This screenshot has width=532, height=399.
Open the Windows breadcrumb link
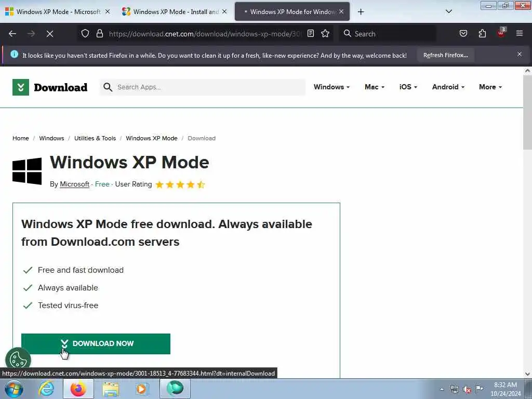point(51,138)
